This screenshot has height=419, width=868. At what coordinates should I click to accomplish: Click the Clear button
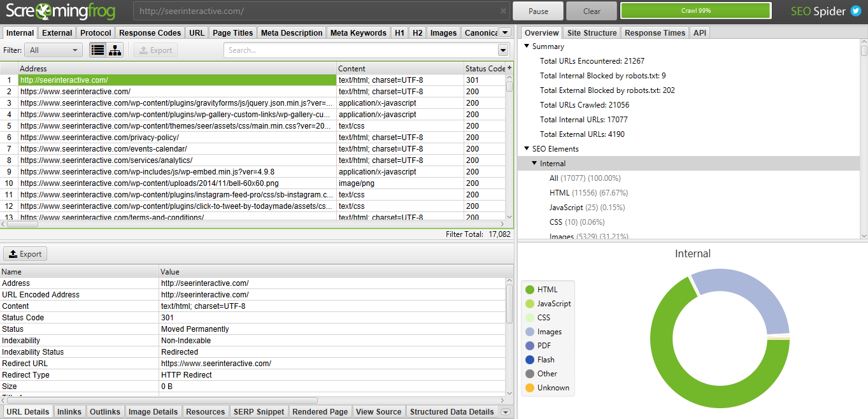click(592, 11)
